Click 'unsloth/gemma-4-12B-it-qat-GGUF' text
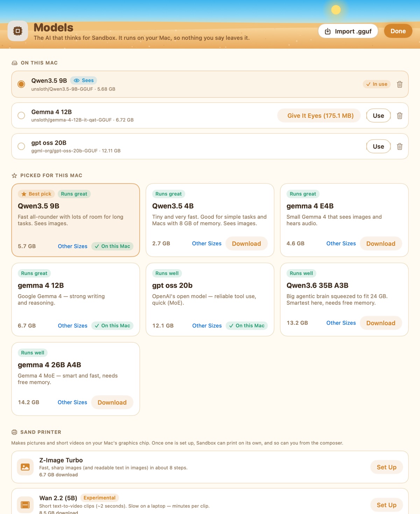This screenshot has width=420, height=514. click(71, 120)
